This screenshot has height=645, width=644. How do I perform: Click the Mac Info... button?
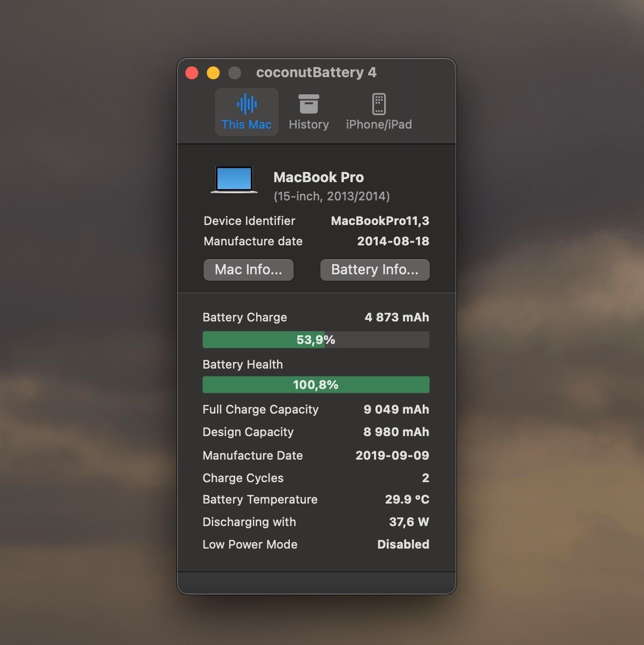click(249, 269)
